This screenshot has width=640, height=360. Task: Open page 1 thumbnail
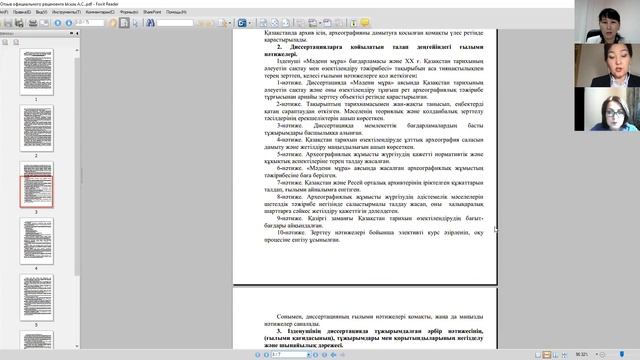pos(36,72)
